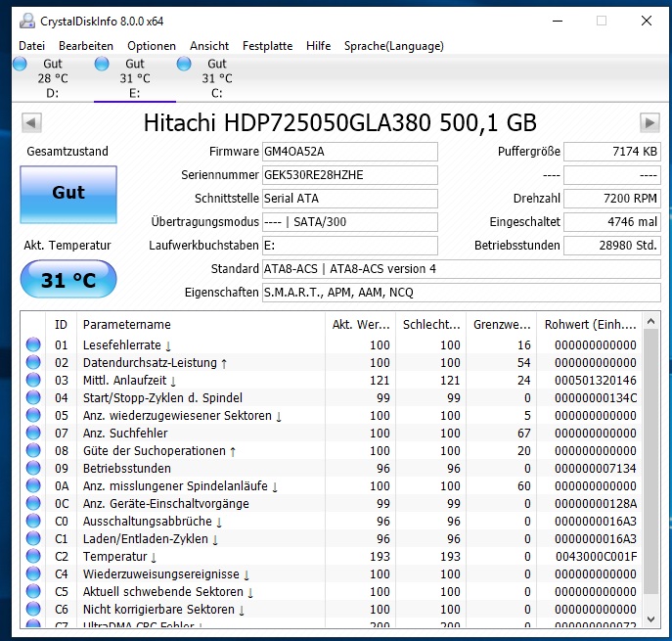Click the Eingeschaltet value 4746 mal
This screenshot has width=672, height=641.
[612, 222]
